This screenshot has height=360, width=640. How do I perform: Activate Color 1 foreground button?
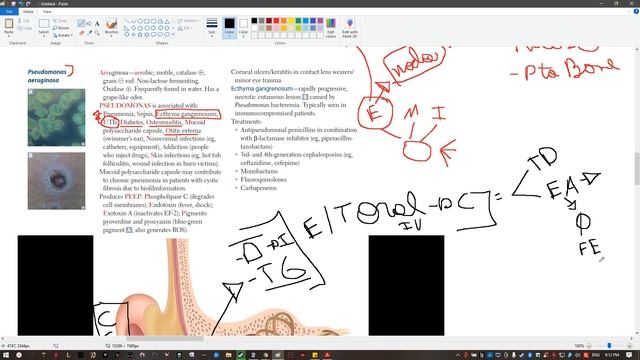pyautogui.click(x=229, y=28)
